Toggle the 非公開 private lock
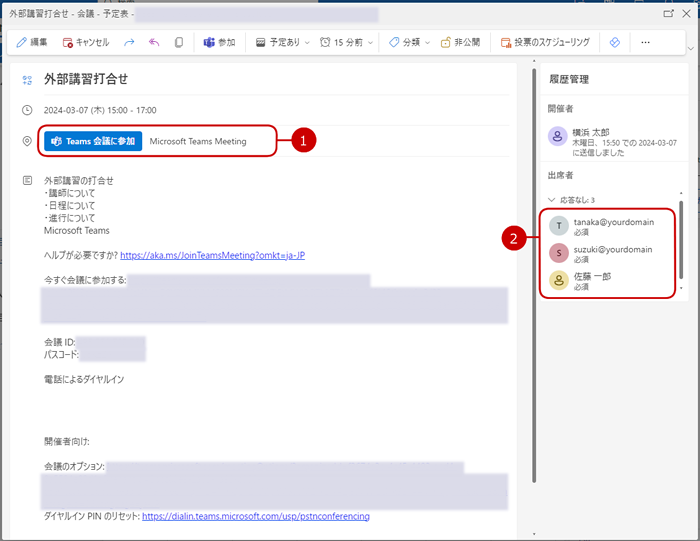Screen dimensions: 700x541 [460, 42]
